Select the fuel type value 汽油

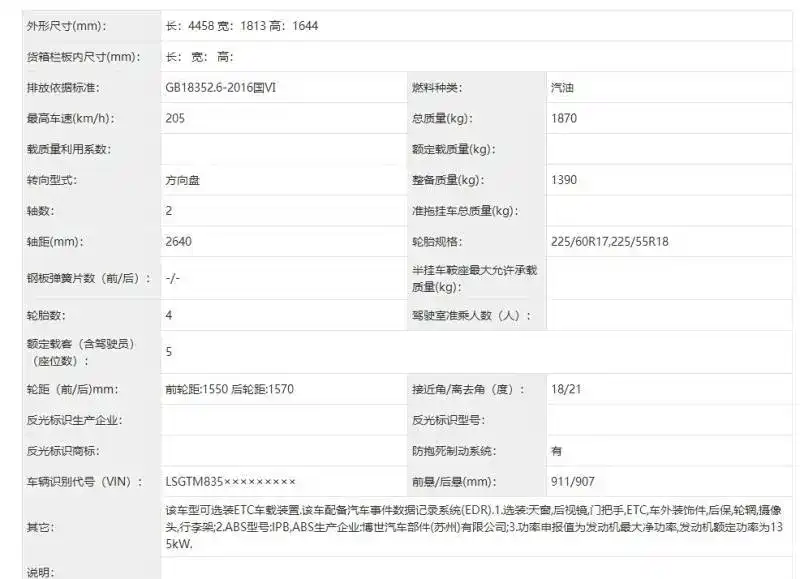563,88
